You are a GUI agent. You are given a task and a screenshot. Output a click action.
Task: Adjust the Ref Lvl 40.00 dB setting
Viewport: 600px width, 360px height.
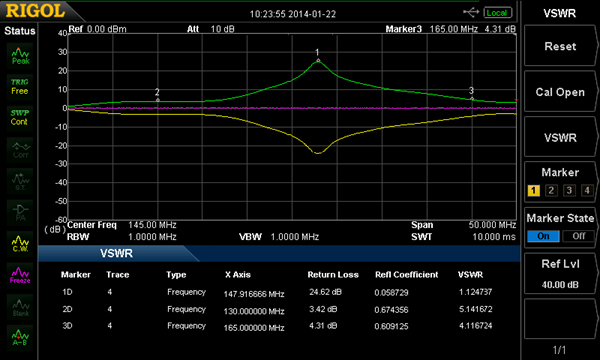(560, 274)
